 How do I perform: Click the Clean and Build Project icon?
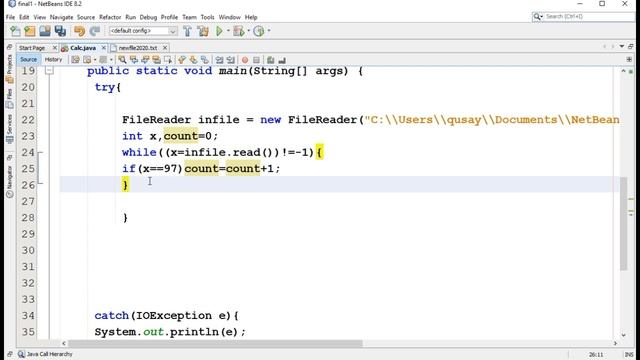point(202,31)
